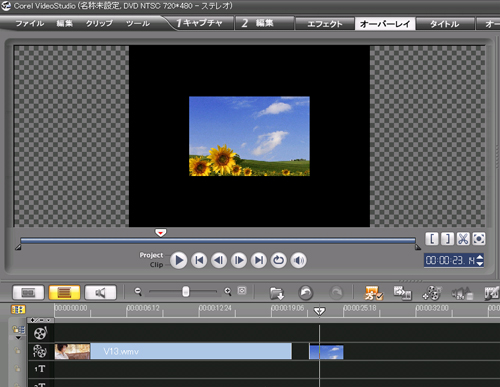Image resolution: width=500 pixels, height=387 pixels.
Task: Click the right trim handle on preview bar
Action: pyautogui.click(x=418, y=247)
